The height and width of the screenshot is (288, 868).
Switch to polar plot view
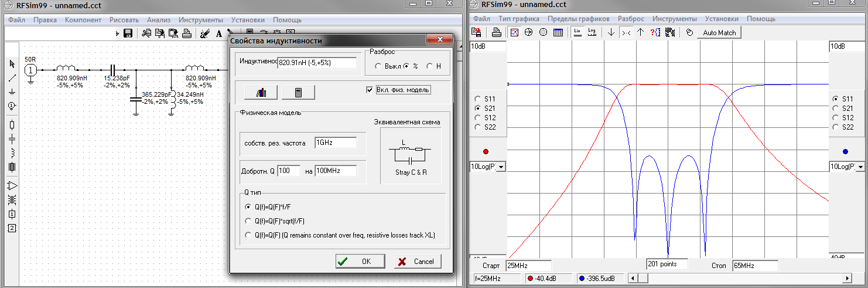(543, 32)
